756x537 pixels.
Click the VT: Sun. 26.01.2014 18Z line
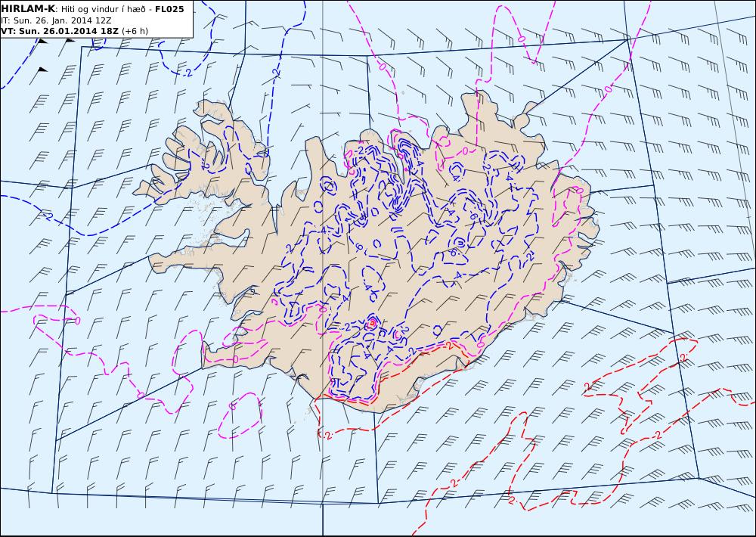[60, 31]
